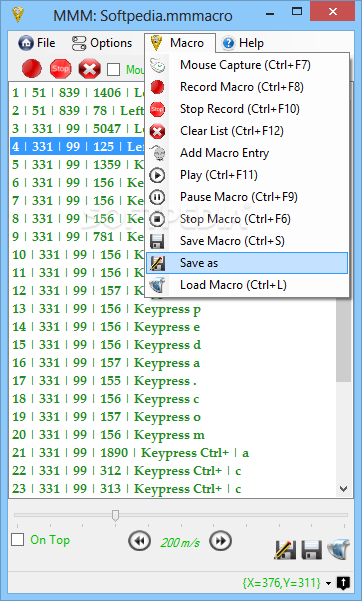
Task: Choose Stop Macro (Ctrl+F6)
Action: point(247,219)
